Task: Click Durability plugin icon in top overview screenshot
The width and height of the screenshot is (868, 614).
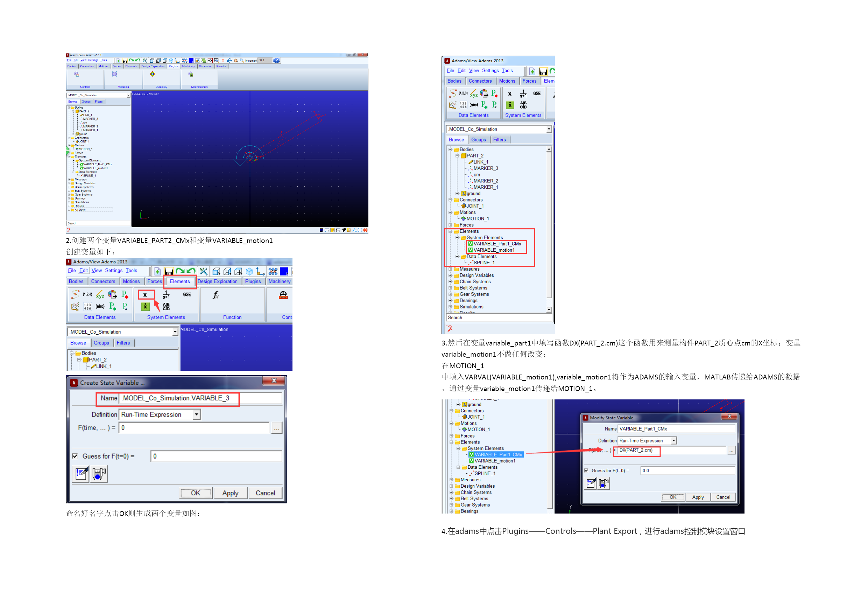Action: 153,74
